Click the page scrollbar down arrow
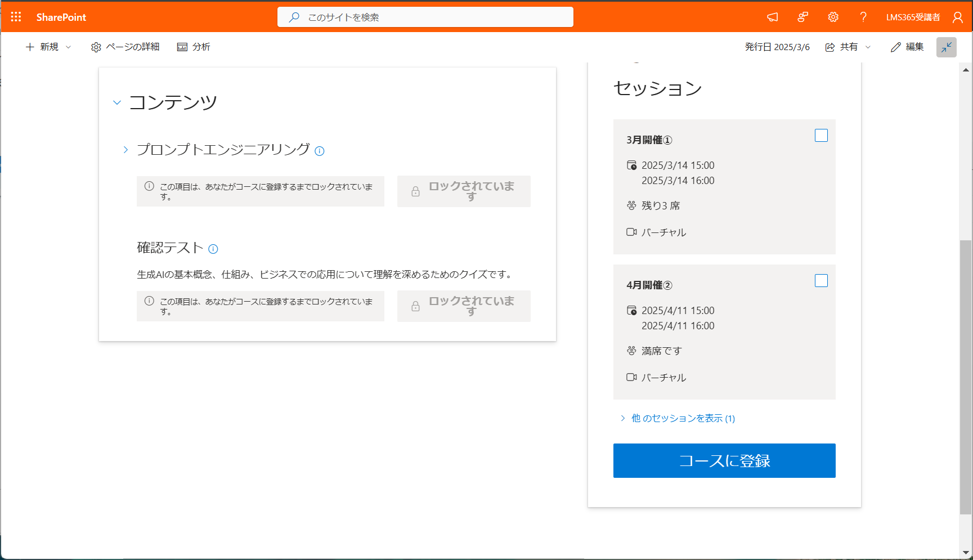 [966, 553]
